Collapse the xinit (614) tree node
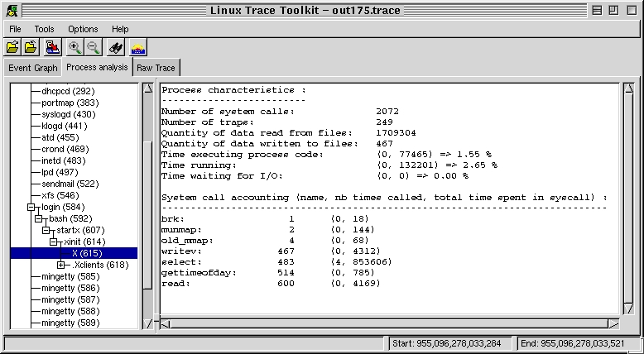Viewport: 644px width, 354px height. pyautogui.click(x=54, y=242)
